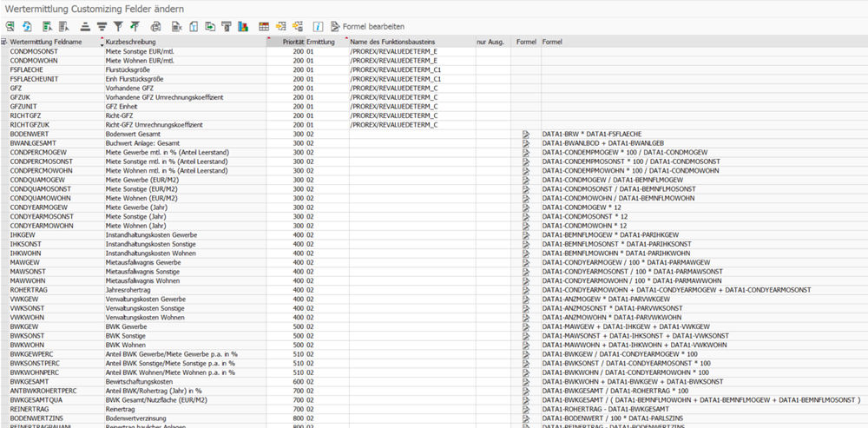This screenshot has width=868, height=428.
Task: Click the select-all icon at table corner
Action: (x=4, y=42)
